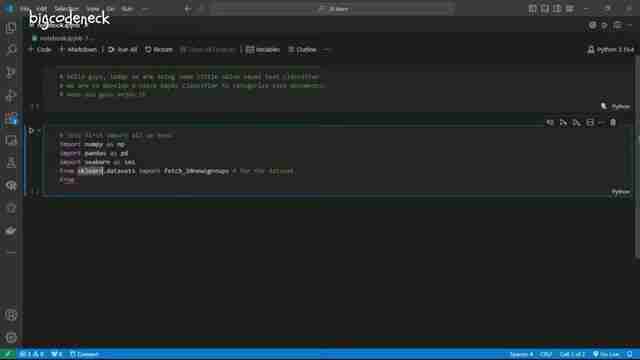
Task: Click on the import numpy as np line
Action: (92, 144)
